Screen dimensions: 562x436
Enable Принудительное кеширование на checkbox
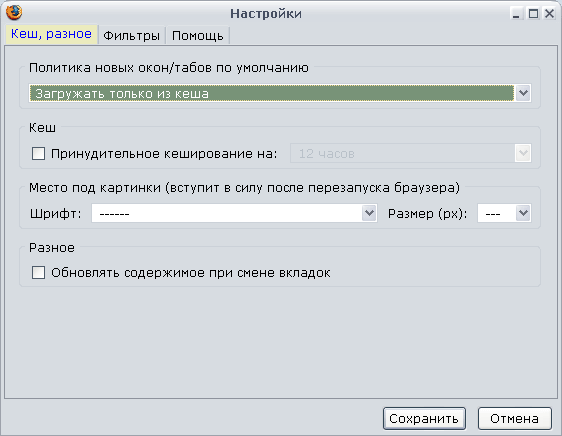[x=38, y=153]
